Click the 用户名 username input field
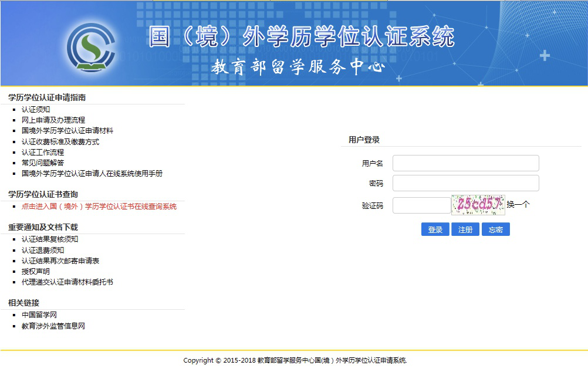The width and height of the screenshot is (588, 372). tap(465, 163)
